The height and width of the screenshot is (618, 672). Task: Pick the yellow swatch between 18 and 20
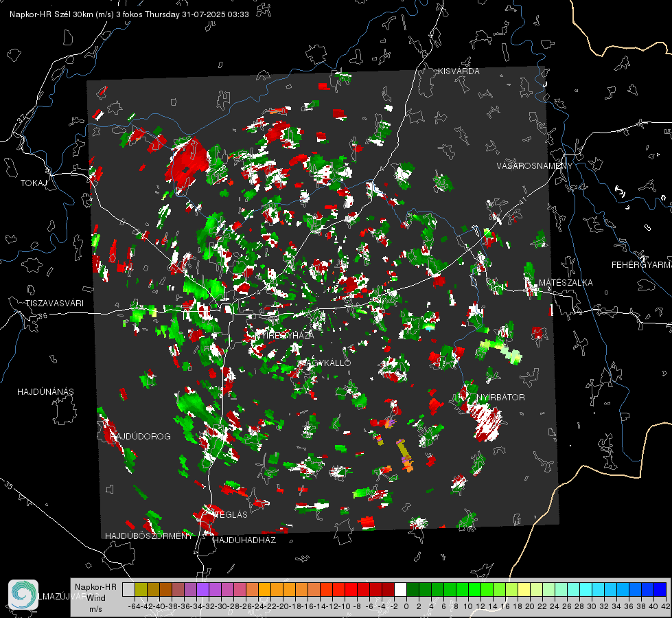tap(524, 589)
